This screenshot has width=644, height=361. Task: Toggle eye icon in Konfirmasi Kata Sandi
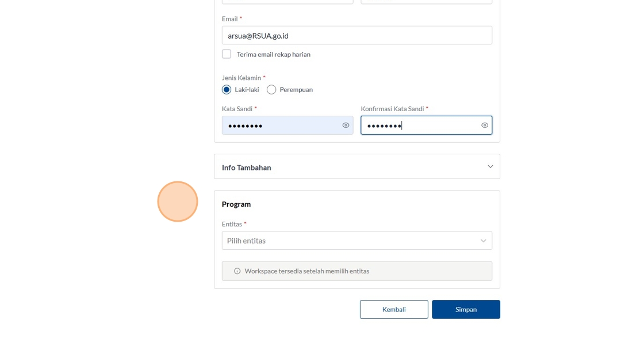point(485,125)
